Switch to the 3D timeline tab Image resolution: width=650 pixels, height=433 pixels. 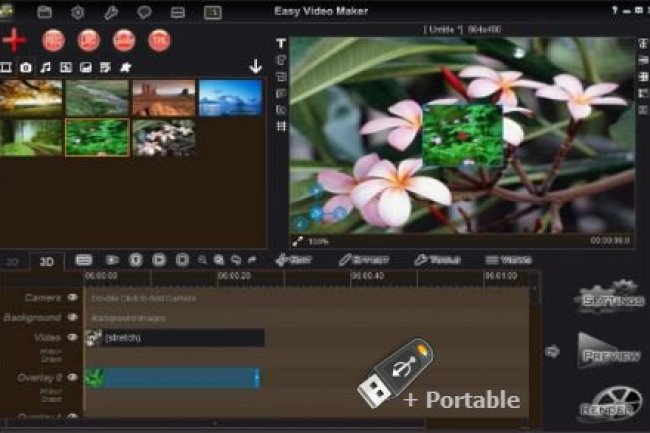point(46,261)
